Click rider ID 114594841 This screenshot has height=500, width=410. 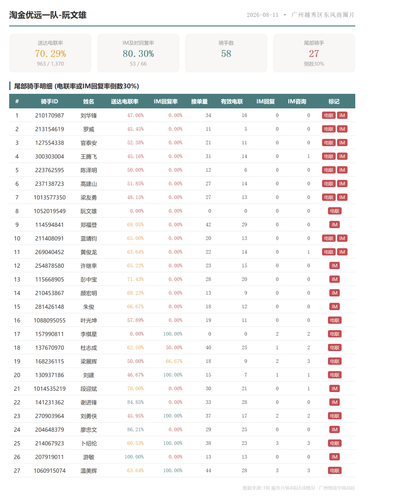tap(50, 225)
